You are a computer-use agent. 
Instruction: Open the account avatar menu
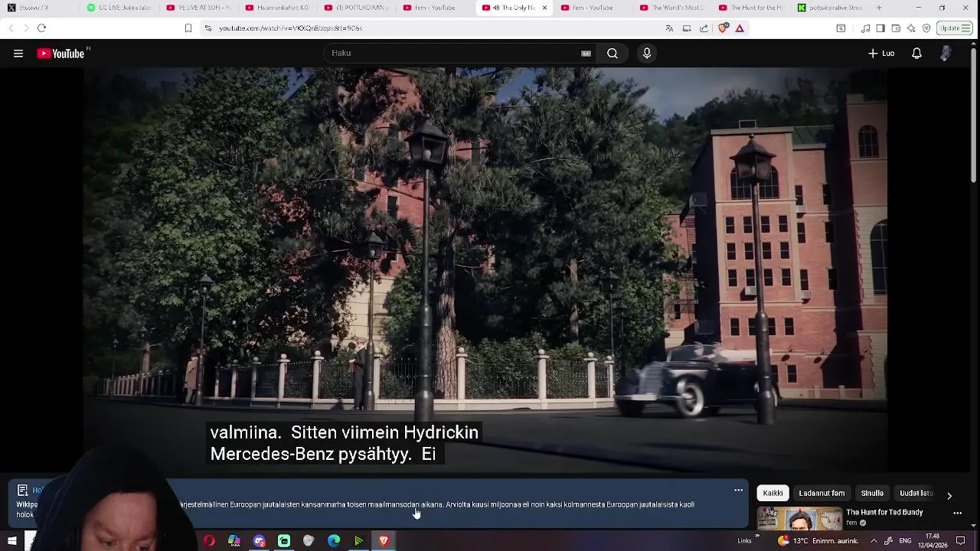click(x=946, y=54)
